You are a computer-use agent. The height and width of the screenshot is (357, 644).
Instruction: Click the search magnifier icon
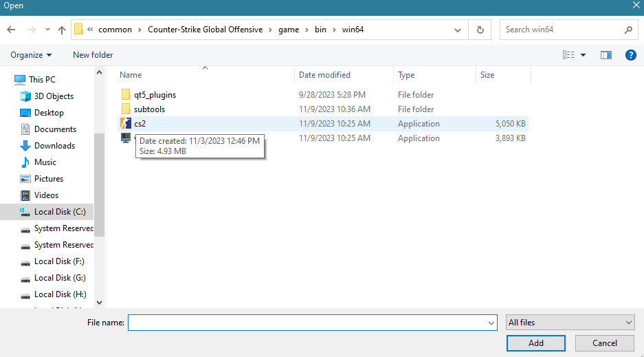coord(628,30)
